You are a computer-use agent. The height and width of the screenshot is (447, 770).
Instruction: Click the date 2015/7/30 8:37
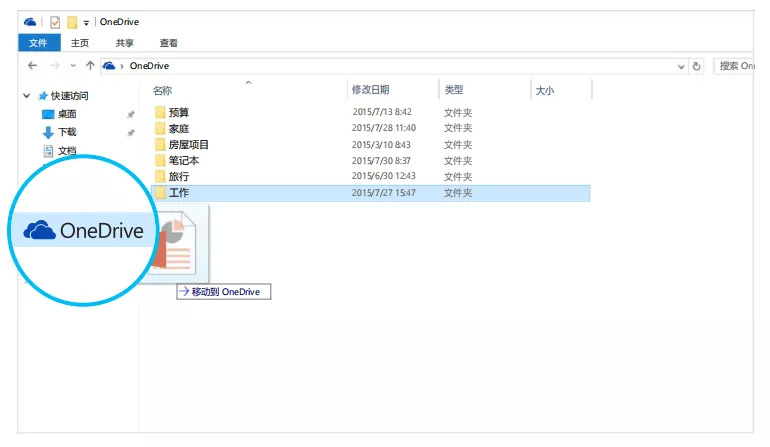381,161
